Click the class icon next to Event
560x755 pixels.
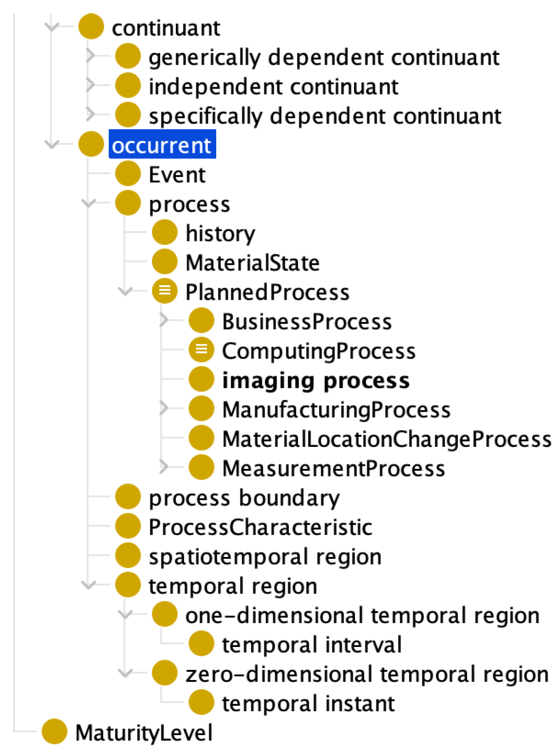128,174
